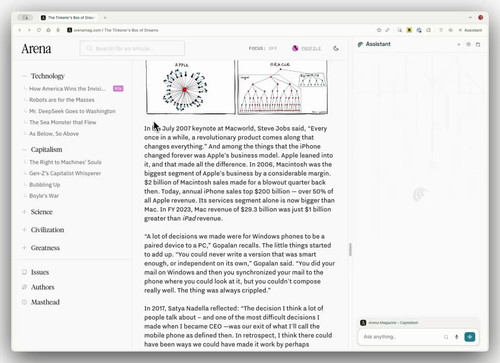The width and height of the screenshot is (500, 363).
Task: Expand the Science section
Action: tap(24, 212)
